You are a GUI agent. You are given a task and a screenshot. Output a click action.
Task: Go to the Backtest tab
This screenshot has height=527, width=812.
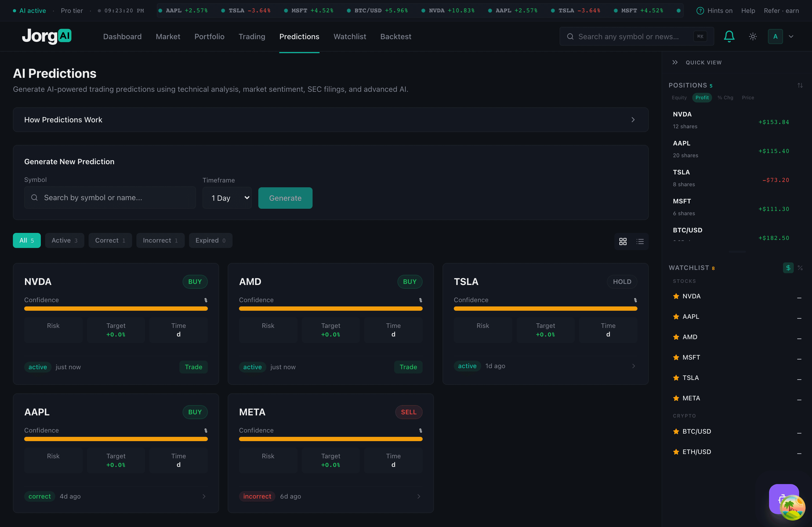[396, 36]
